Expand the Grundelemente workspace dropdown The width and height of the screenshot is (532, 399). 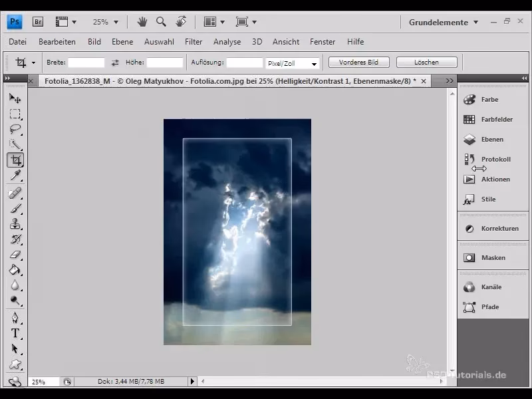point(444,22)
